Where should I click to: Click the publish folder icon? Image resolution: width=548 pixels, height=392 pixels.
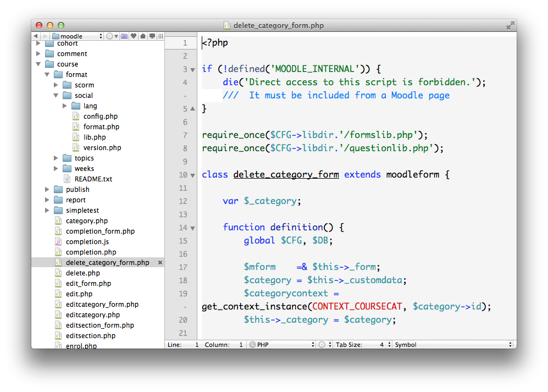coord(58,189)
